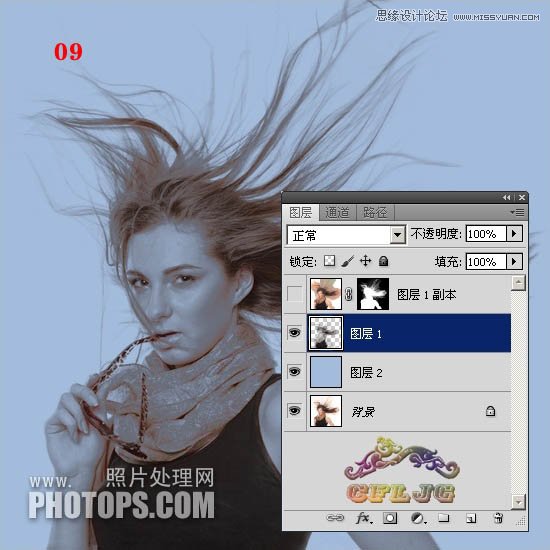Open the blend mode dropdown showing 正常
The width and height of the screenshot is (550, 550).
[x=346, y=235]
